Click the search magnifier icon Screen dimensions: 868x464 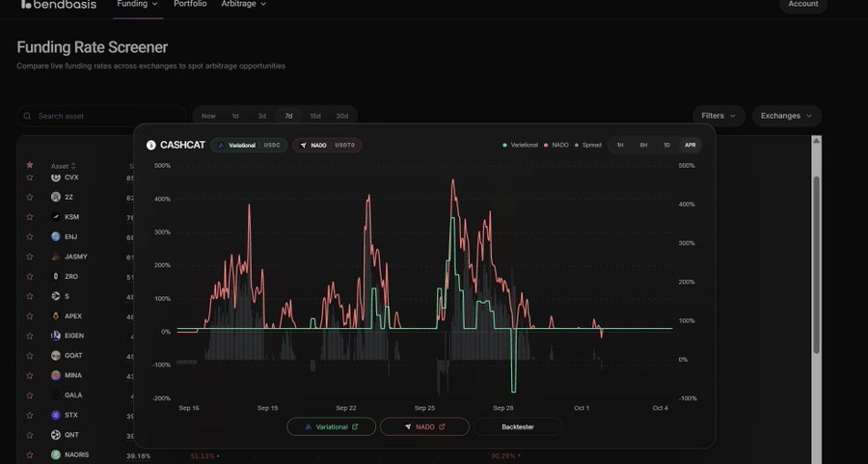[x=28, y=117]
